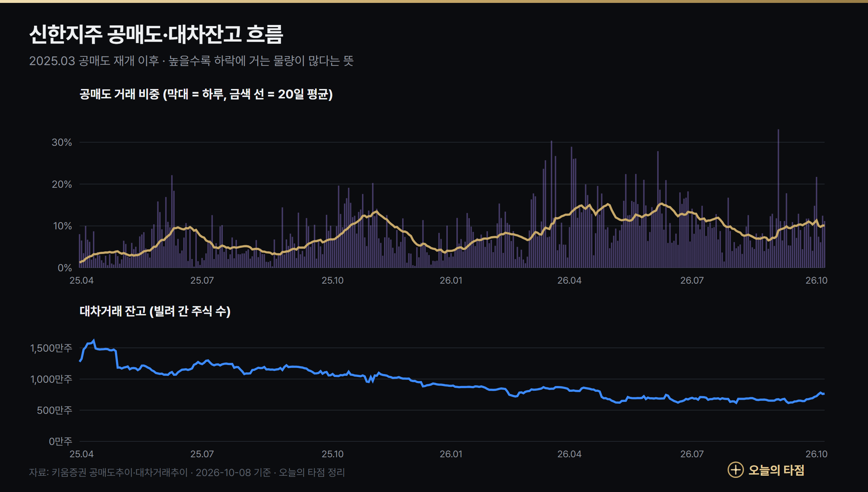The height and width of the screenshot is (492, 868).
Task: Click the 25.07 date label under the 공매도 chart
Action: pyautogui.click(x=202, y=280)
